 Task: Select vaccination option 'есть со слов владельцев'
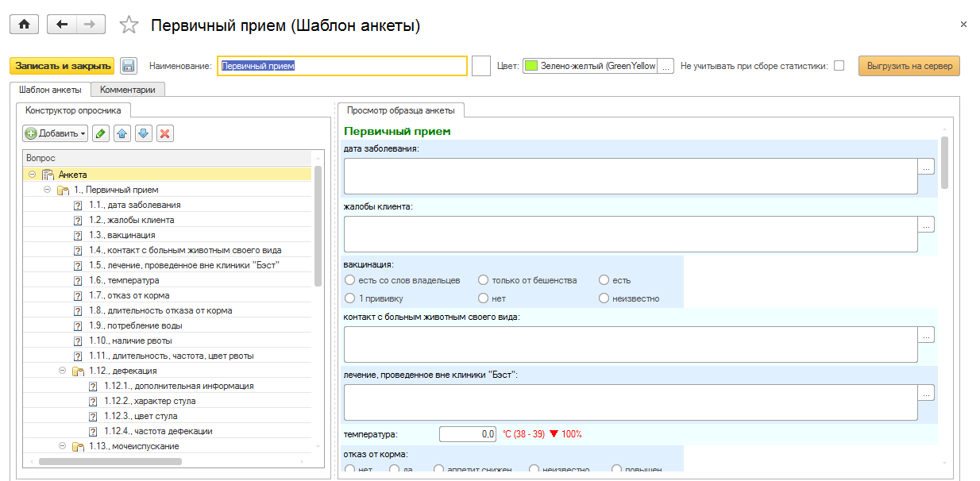350,280
